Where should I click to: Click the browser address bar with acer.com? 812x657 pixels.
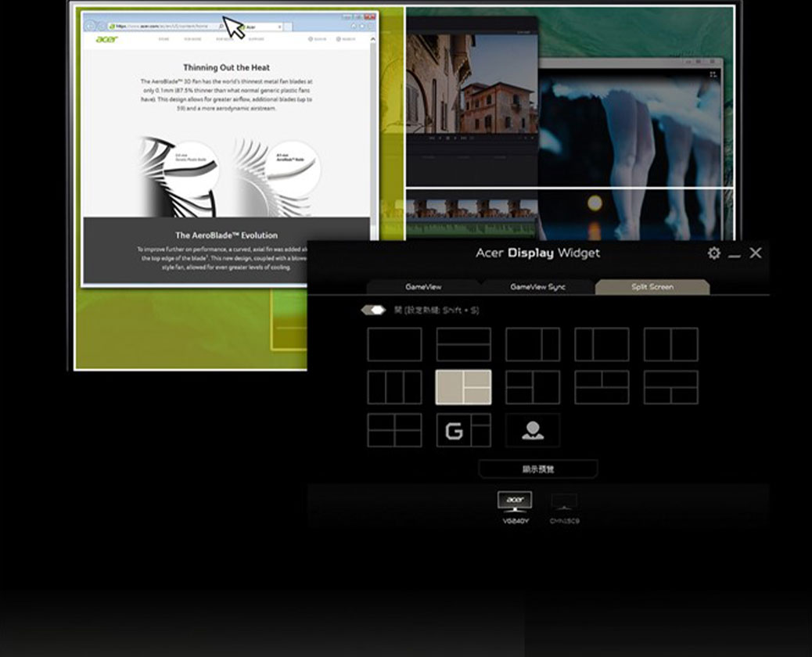[164, 26]
